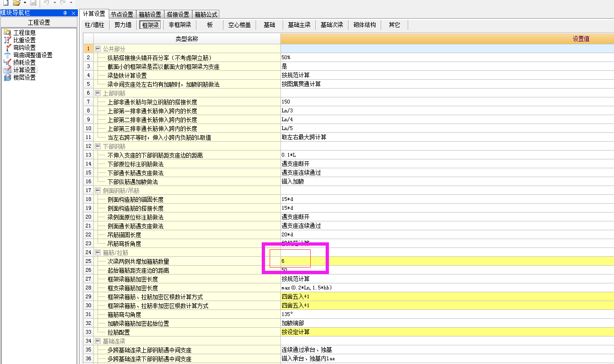Screen dimensions: 614x364
Task: Open 比重设置 in the sidebar
Action: pyautogui.click(x=24, y=40)
